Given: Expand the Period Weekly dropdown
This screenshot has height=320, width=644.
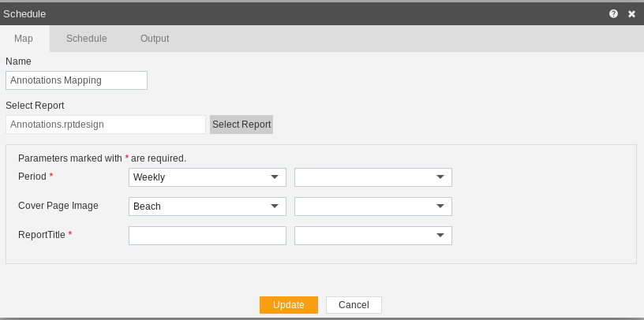Looking at the screenshot, I should [208, 177].
